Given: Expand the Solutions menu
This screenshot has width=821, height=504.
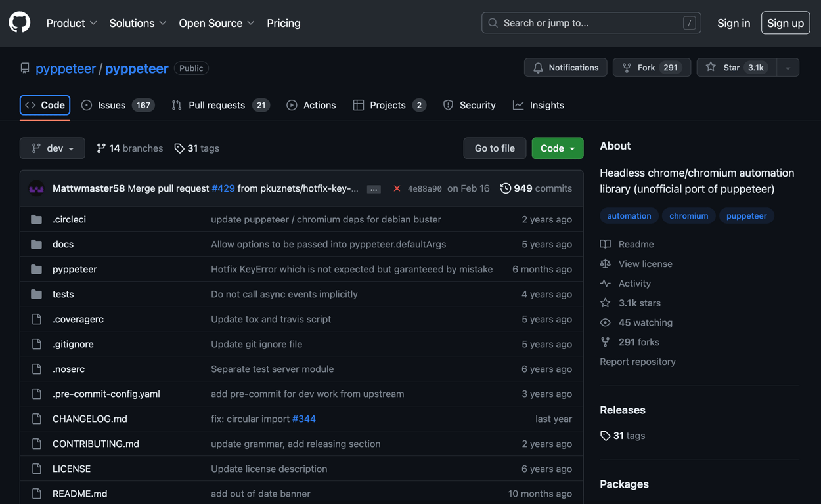Looking at the screenshot, I should tap(138, 23).
